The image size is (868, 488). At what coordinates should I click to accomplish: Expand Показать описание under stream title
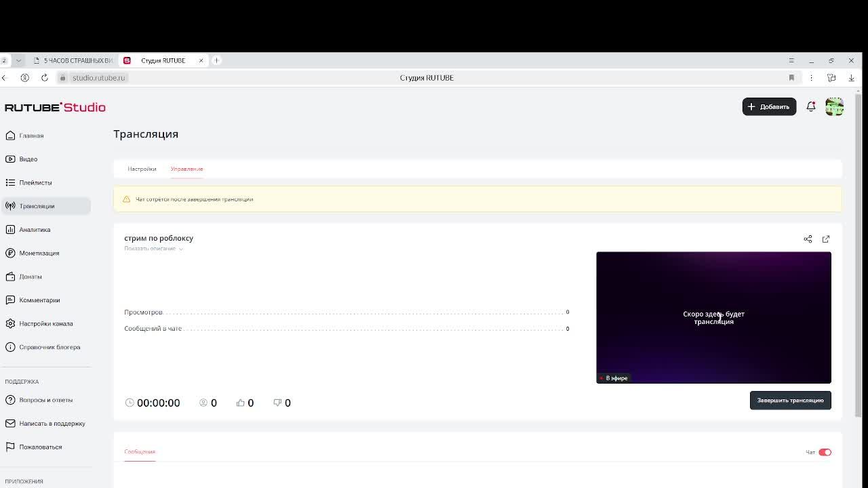click(153, 249)
